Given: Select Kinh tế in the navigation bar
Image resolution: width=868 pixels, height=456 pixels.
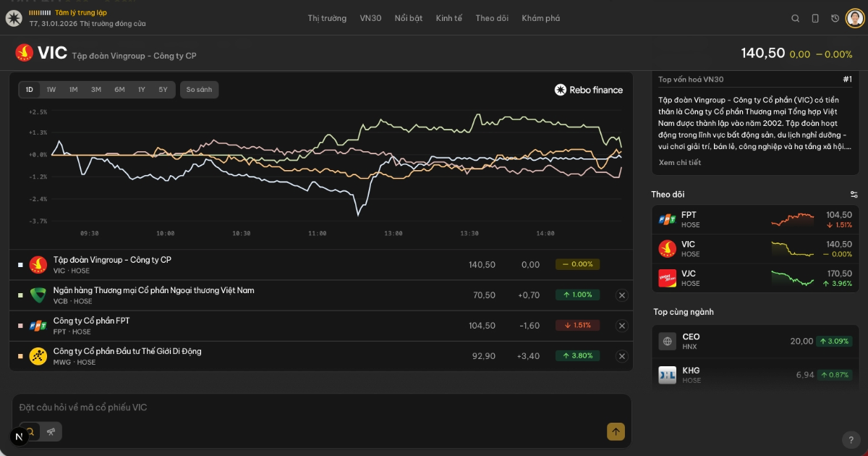Looking at the screenshot, I should [x=449, y=18].
